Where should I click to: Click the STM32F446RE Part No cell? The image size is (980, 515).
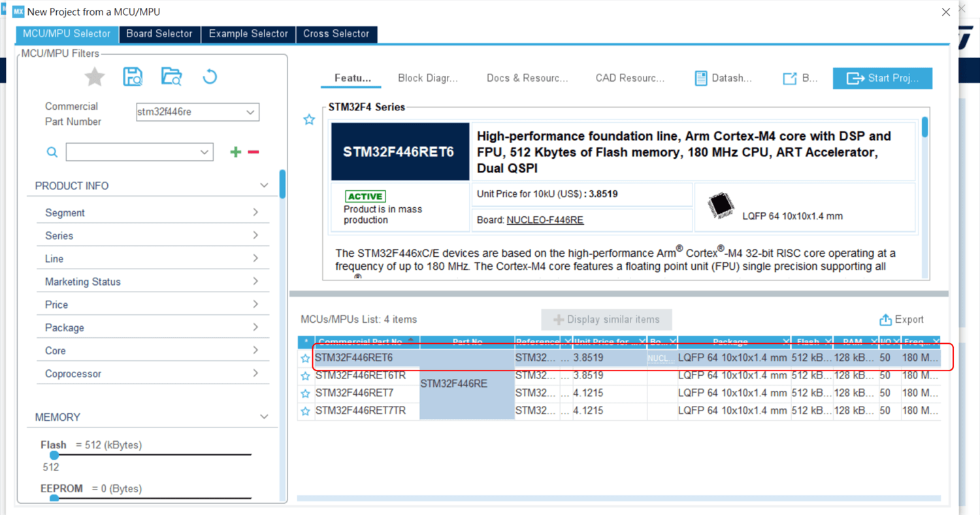[467, 384]
